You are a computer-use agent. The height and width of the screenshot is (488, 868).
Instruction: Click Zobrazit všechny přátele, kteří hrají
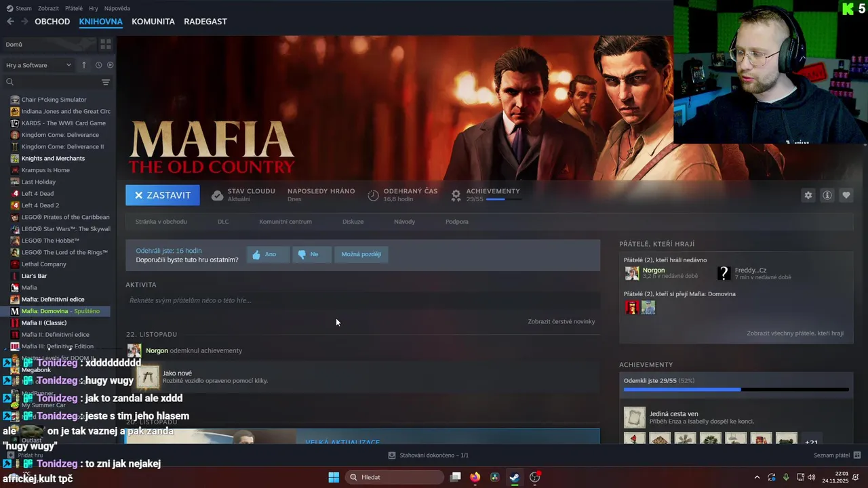tap(795, 333)
